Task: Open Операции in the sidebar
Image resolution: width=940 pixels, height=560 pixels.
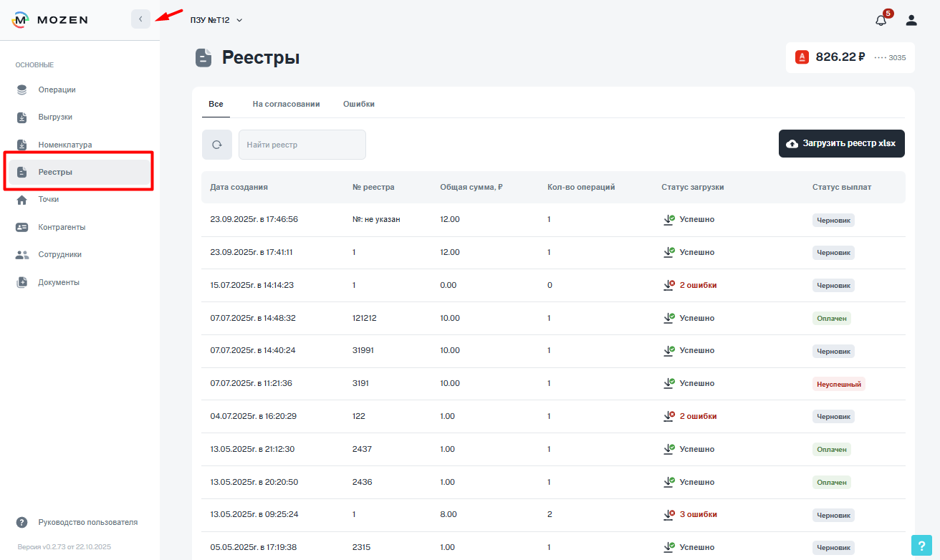Action: [x=57, y=90]
